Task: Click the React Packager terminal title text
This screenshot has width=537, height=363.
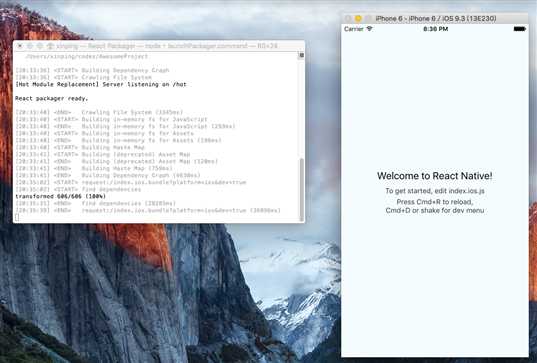Action: click(167, 46)
